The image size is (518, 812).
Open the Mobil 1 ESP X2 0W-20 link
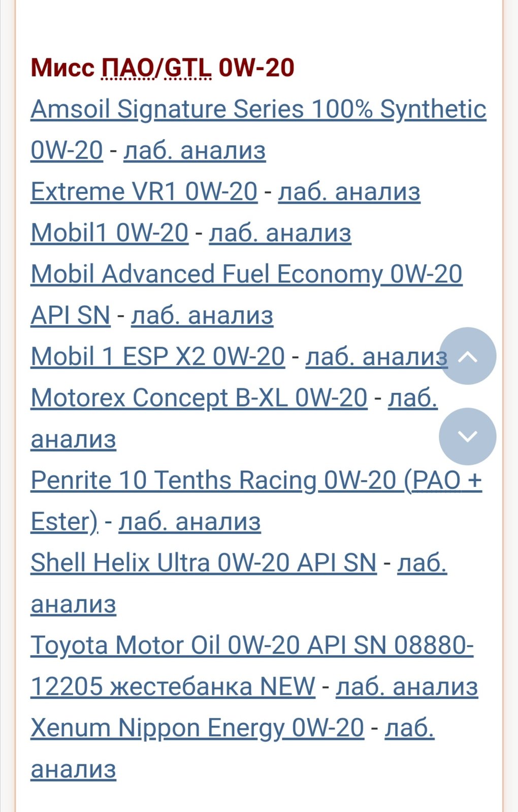pyautogui.click(x=157, y=356)
